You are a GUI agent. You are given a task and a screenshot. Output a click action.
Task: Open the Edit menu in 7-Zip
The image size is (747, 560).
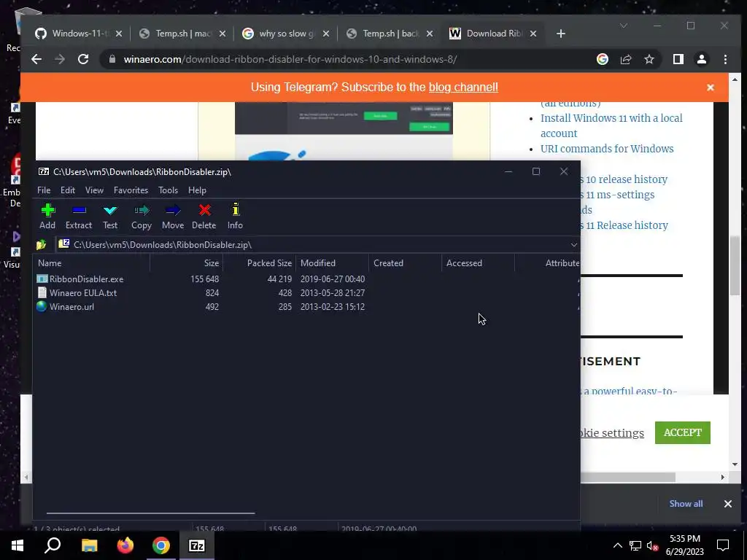point(68,190)
